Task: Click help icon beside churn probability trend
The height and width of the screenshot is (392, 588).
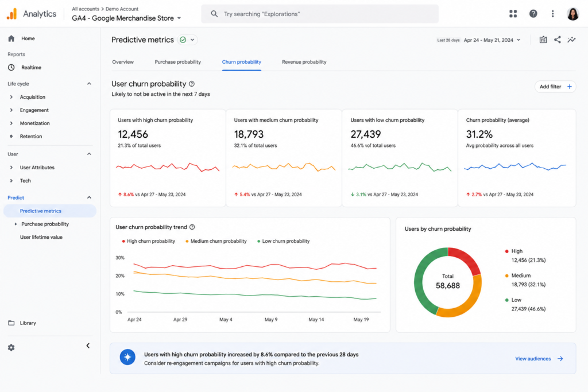Action: [192, 227]
